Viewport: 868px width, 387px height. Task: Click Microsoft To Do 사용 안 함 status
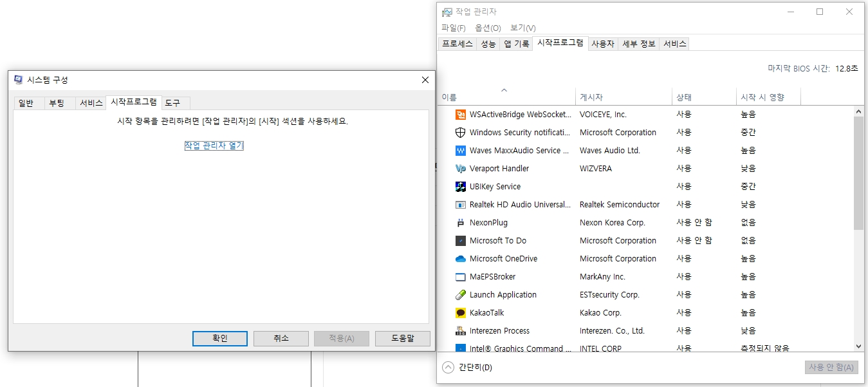694,241
